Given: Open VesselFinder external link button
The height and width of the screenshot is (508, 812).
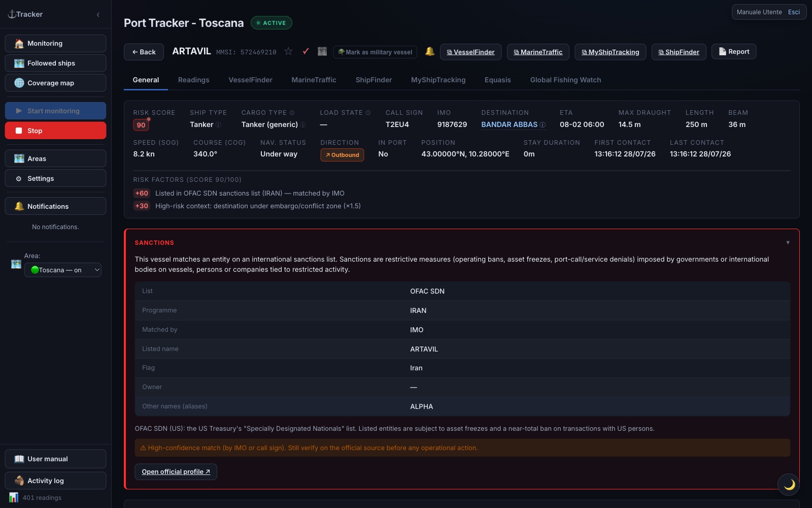Looking at the screenshot, I should (x=470, y=52).
